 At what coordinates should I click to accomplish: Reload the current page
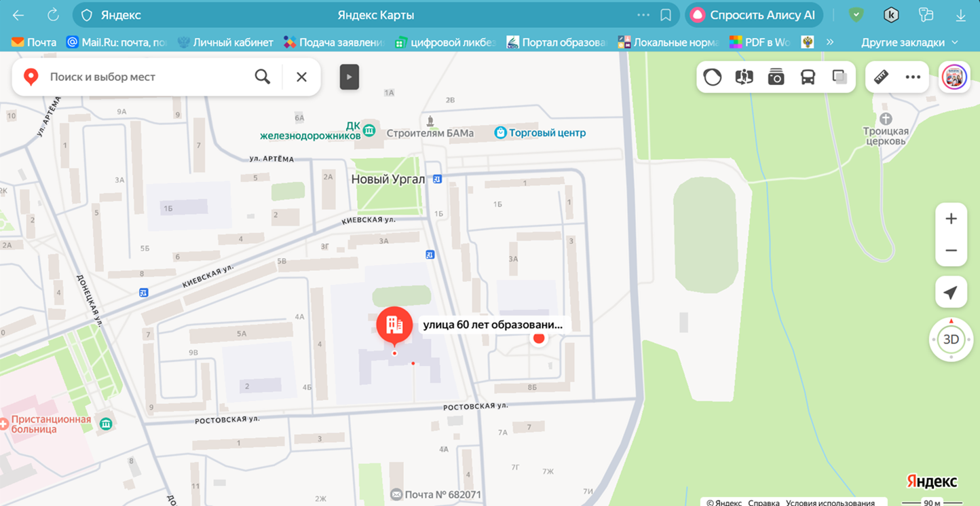pos(53,15)
